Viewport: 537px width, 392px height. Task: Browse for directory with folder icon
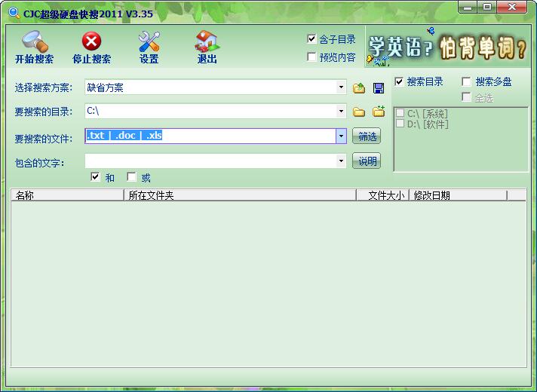359,112
